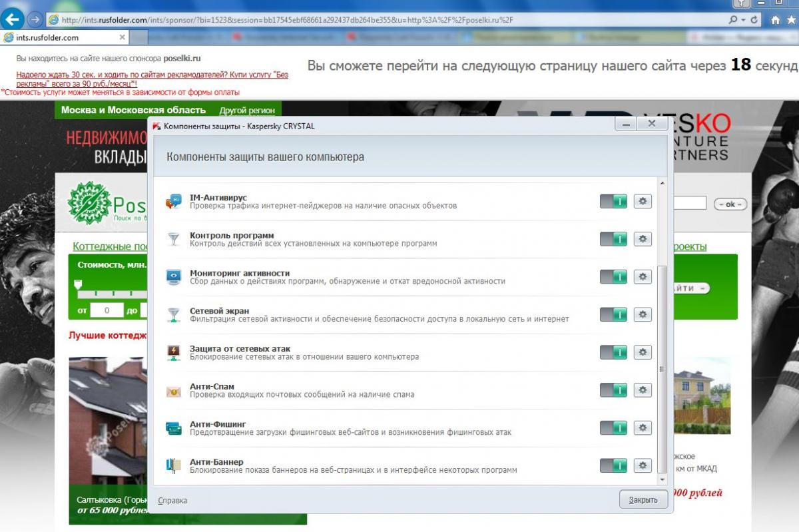Disable the Анти-Фишинг switch
The image size is (799, 532).
[x=613, y=427]
